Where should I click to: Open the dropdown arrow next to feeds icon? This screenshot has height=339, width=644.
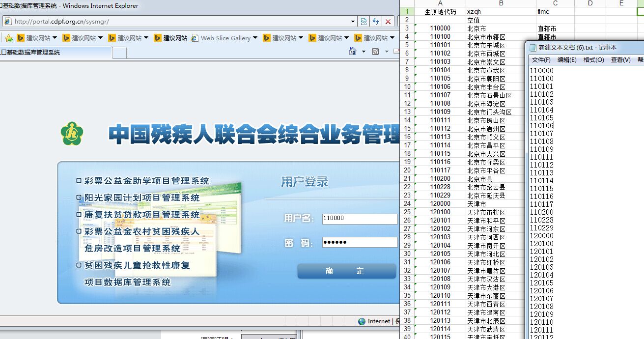click(387, 52)
